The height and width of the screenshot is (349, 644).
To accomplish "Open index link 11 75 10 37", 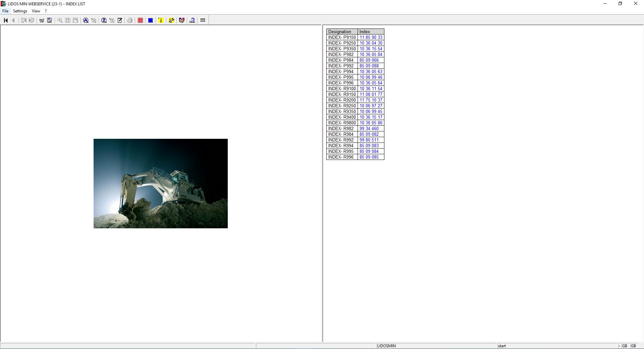I will coord(371,100).
